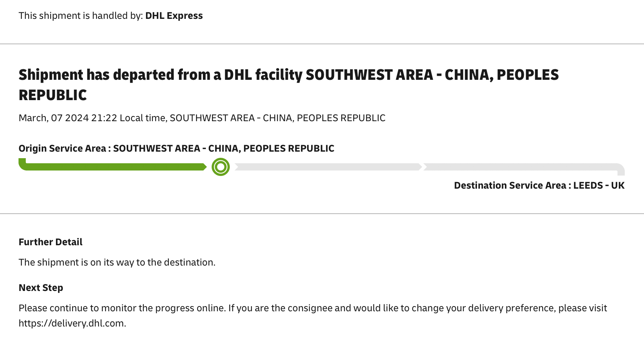
Task: Click the word REPUBLIC in the headline
Action: pyautogui.click(x=53, y=95)
